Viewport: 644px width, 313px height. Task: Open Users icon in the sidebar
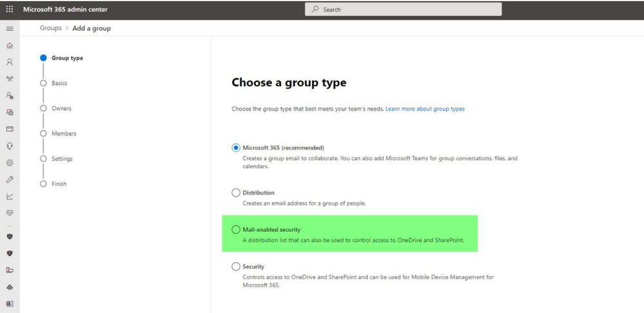pos(10,62)
